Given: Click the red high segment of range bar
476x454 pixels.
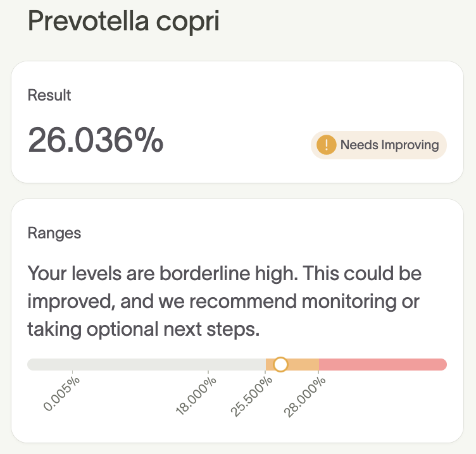Looking at the screenshot, I should pos(382,364).
